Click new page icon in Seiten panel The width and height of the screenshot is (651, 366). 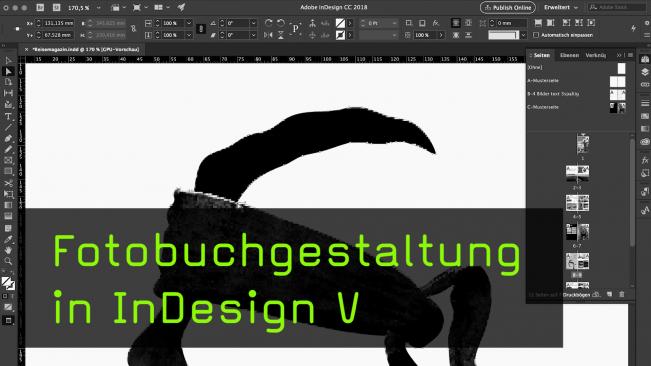point(609,294)
